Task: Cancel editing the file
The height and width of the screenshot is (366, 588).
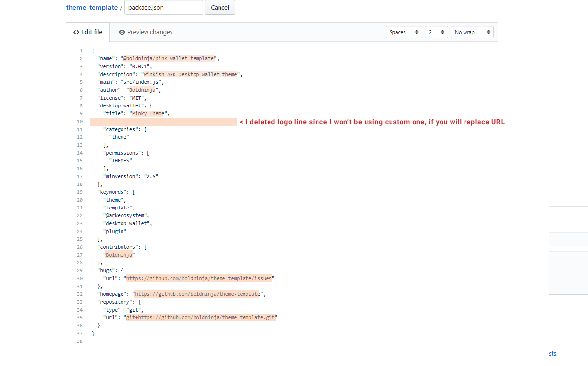Action: pos(220,7)
